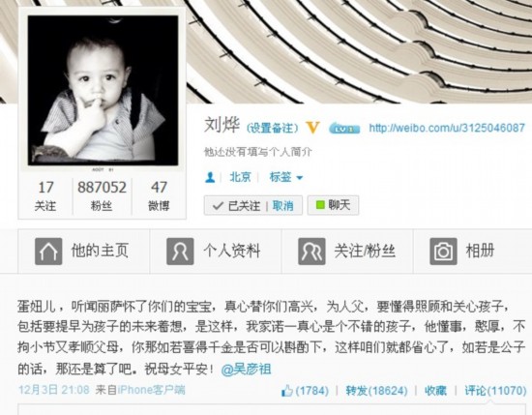The width and height of the screenshot is (532, 415).
Task: Expand the 标签 tags dropdown
Action: 286,177
